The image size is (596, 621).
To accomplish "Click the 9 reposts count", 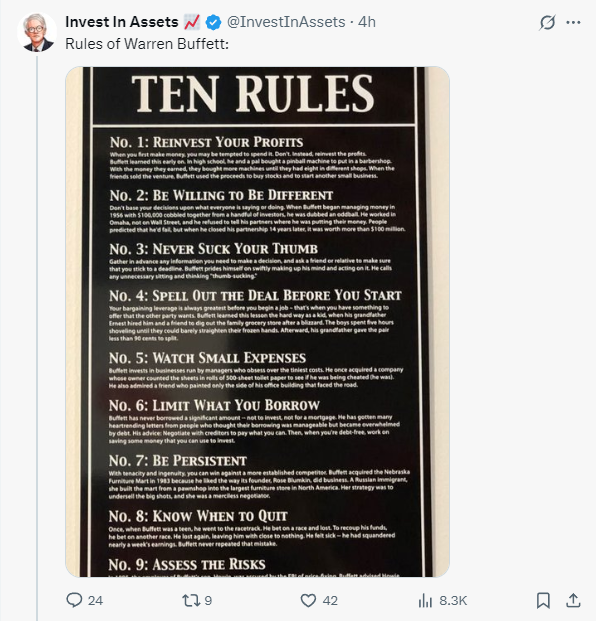I will (x=208, y=600).
